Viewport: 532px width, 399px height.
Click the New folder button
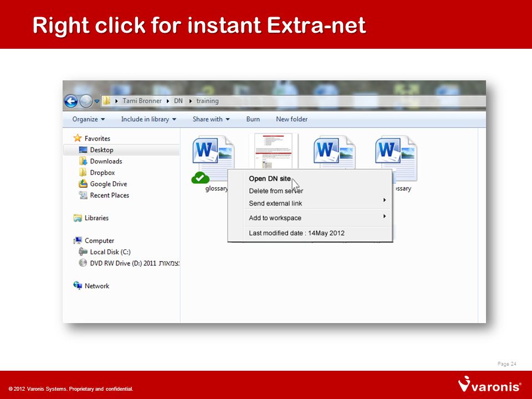(292, 119)
